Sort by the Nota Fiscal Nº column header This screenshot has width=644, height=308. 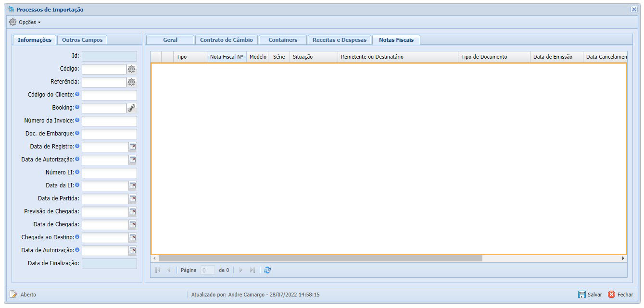227,57
